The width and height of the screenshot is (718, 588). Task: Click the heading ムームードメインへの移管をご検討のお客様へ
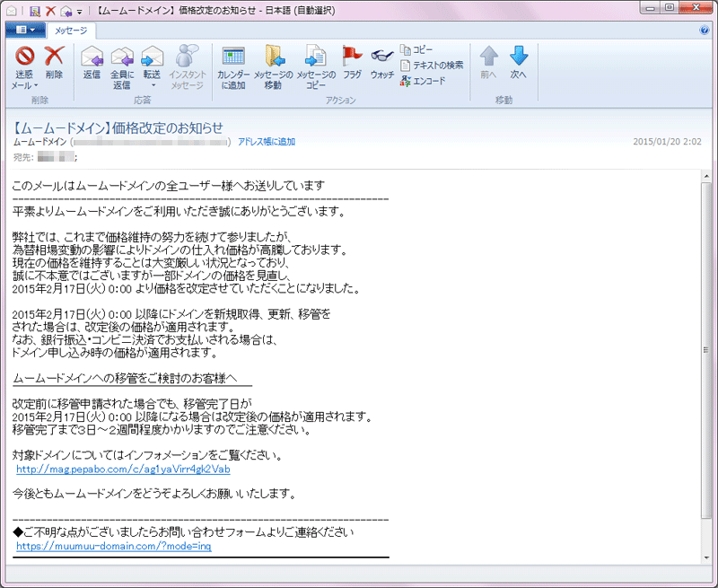[125, 378]
